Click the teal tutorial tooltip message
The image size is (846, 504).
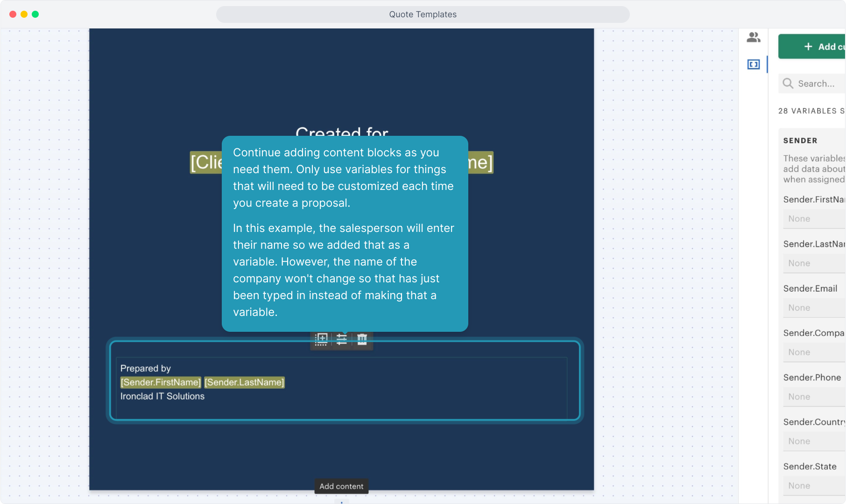(x=345, y=234)
